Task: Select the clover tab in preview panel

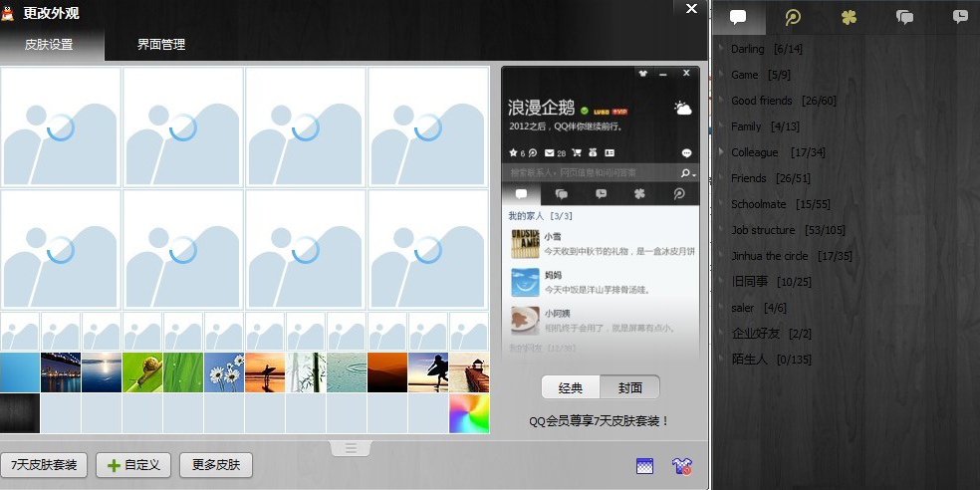Action: (639, 194)
